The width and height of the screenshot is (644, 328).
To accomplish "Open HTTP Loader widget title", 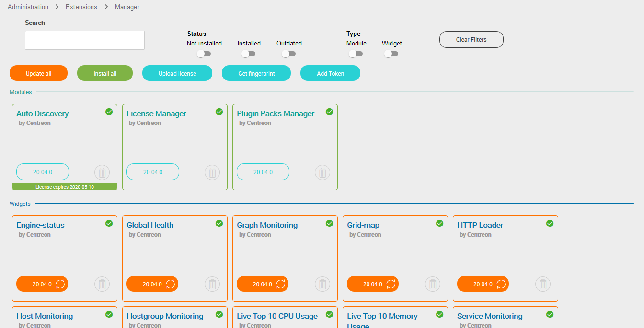I will [480, 225].
